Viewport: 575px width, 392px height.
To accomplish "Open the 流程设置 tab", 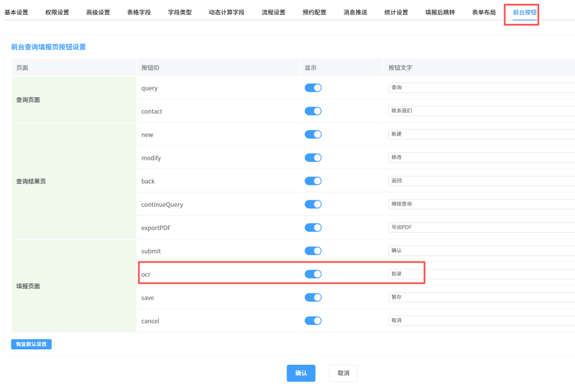I will coord(273,12).
